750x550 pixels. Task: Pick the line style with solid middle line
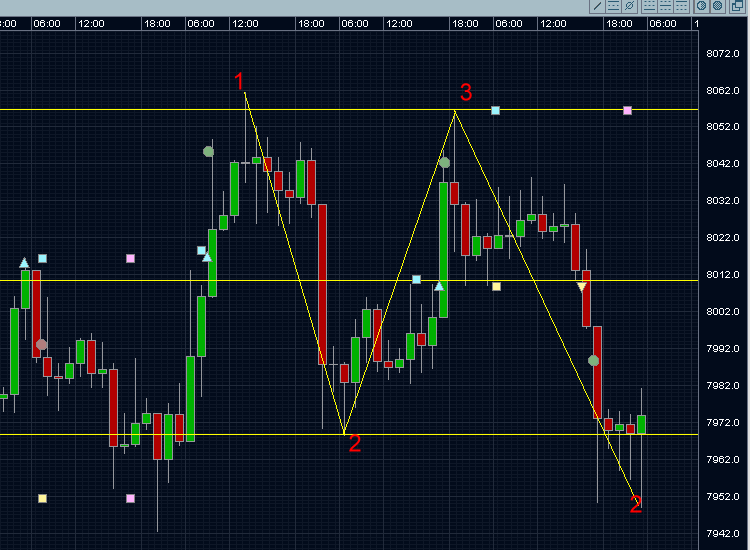coord(665,6)
